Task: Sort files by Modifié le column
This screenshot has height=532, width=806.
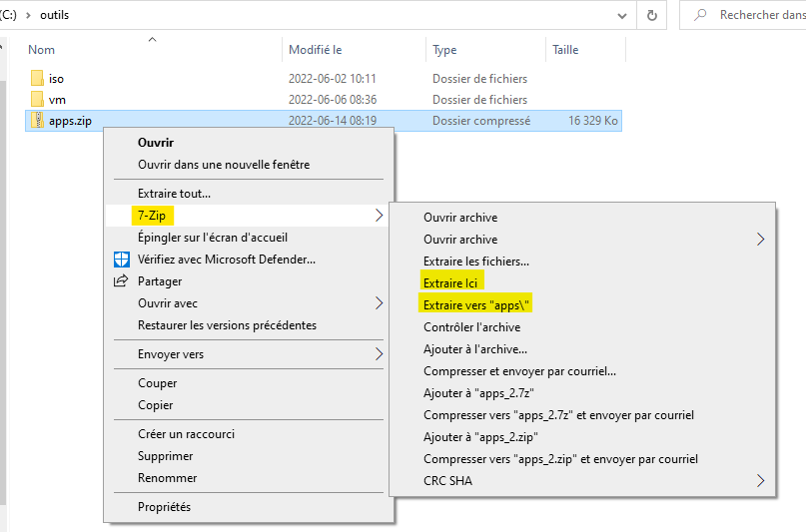Action: tap(316, 50)
